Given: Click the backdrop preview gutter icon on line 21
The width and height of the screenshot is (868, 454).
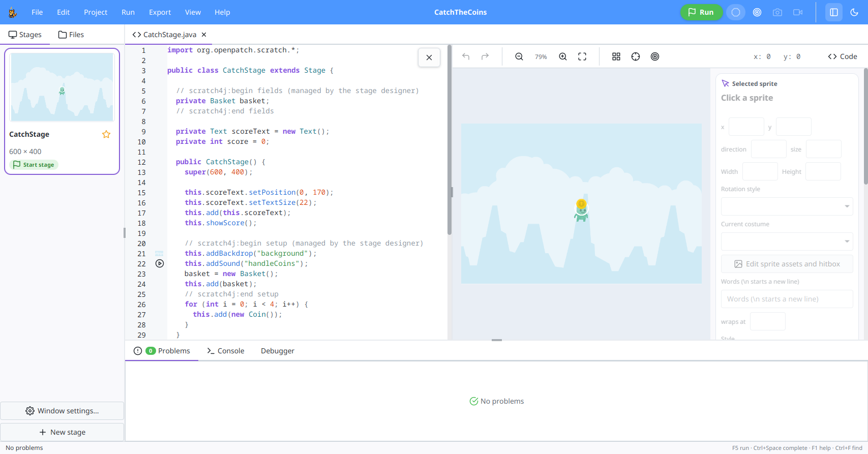Looking at the screenshot, I should [159, 253].
